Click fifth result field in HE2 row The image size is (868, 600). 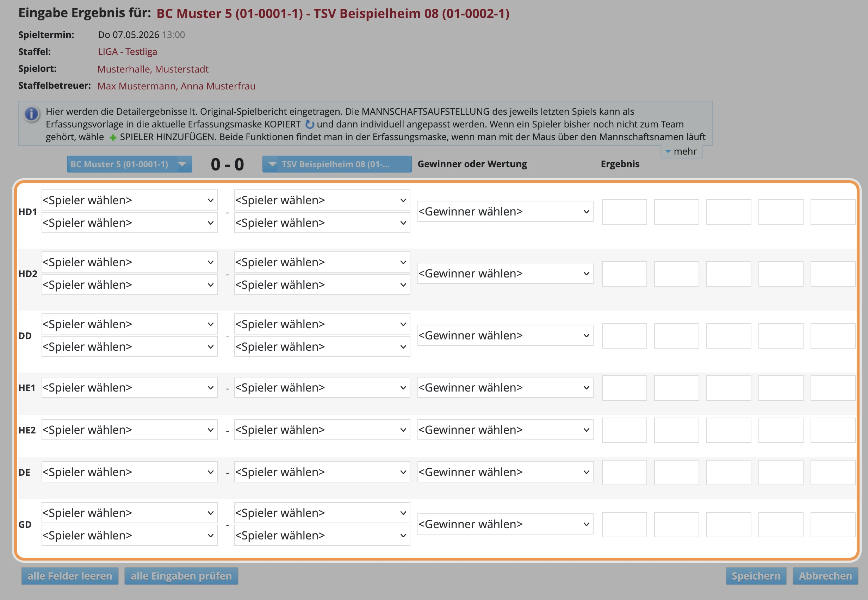pos(833,430)
